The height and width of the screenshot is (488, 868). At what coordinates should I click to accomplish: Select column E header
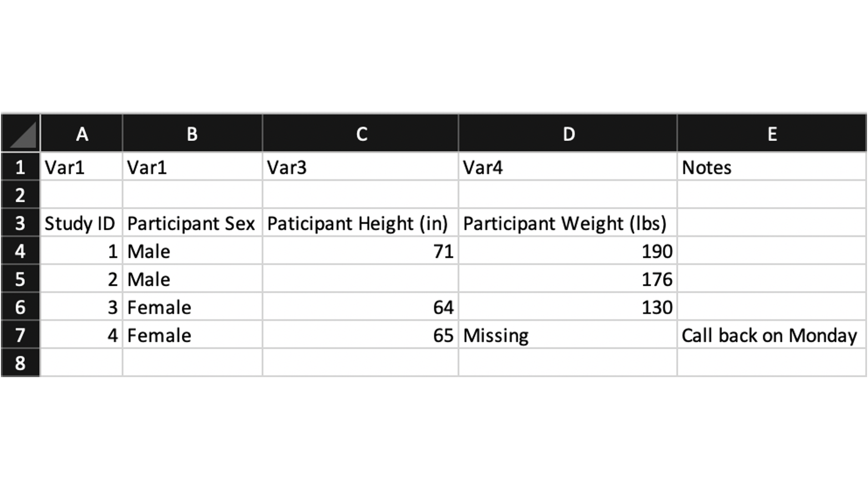[772, 133]
